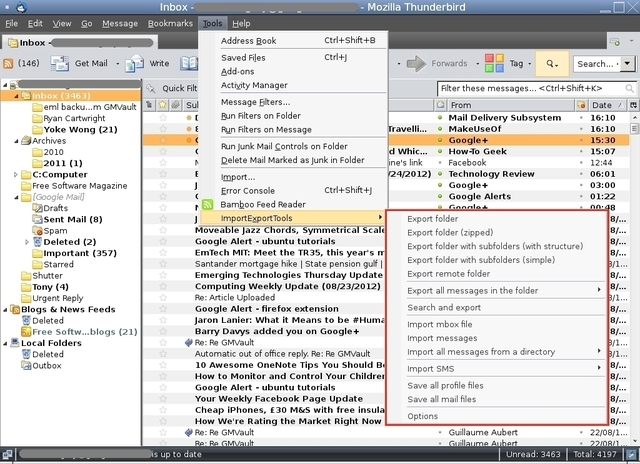Open the Bookmarks menu
The width and height of the screenshot is (640, 464).
(170, 24)
